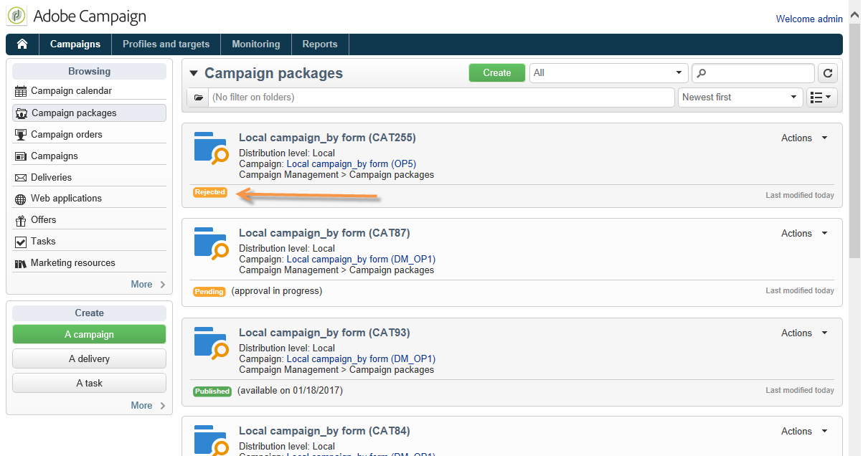Viewport: 868px width, 456px height.
Task: Go to the Home icon tab
Action: [22, 44]
